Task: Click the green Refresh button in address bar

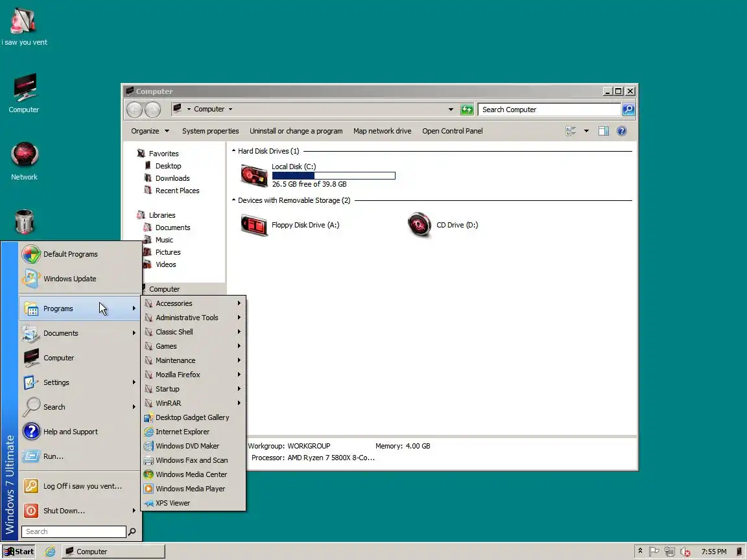Action: click(467, 110)
